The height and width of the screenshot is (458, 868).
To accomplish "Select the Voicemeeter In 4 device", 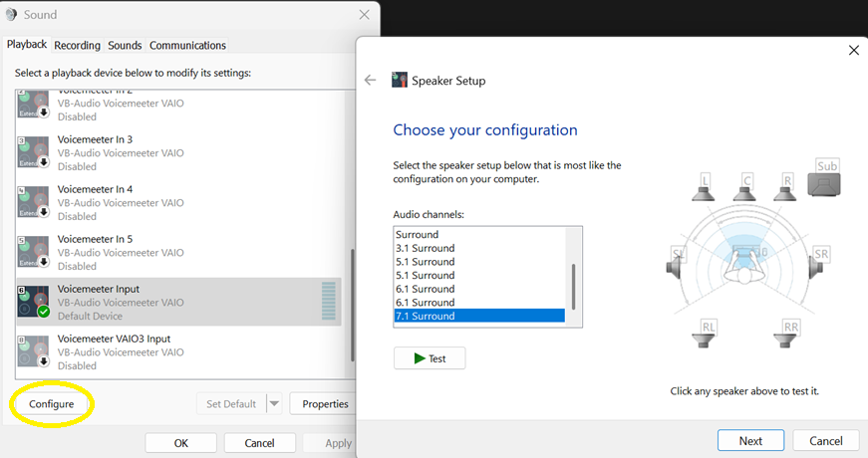I will [x=179, y=202].
